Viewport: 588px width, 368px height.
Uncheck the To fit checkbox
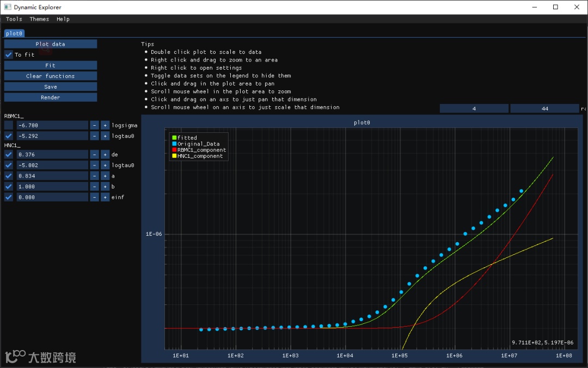coord(9,54)
